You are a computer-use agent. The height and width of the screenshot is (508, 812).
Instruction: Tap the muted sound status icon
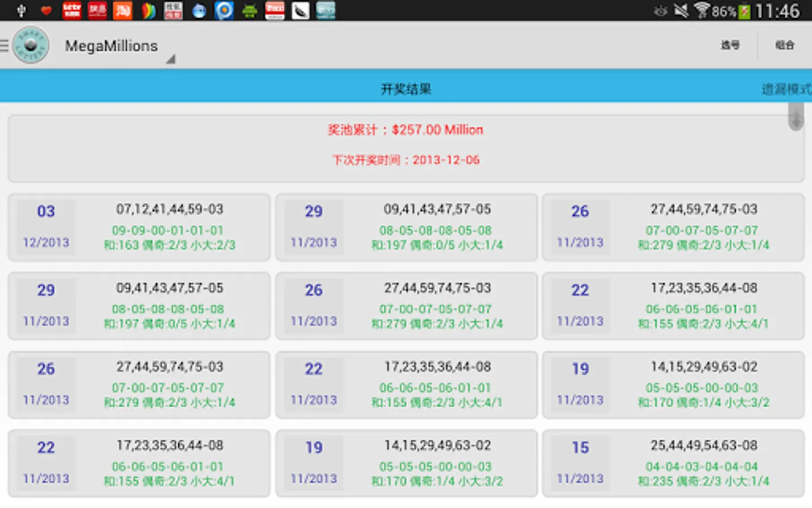681,11
